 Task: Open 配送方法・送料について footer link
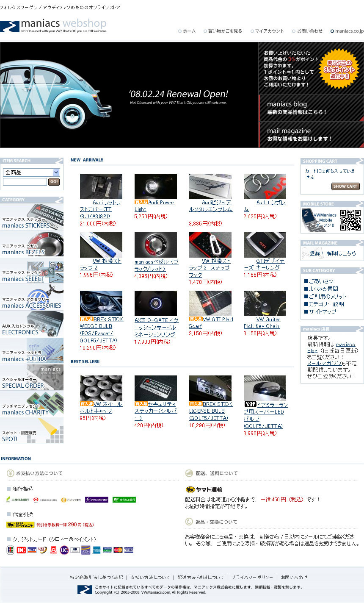pyautogui.click(x=201, y=577)
